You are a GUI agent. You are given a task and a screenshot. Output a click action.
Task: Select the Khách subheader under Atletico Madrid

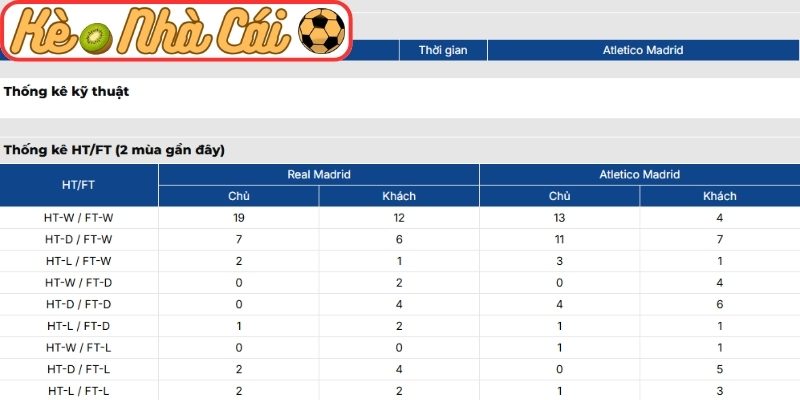click(x=719, y=196)
